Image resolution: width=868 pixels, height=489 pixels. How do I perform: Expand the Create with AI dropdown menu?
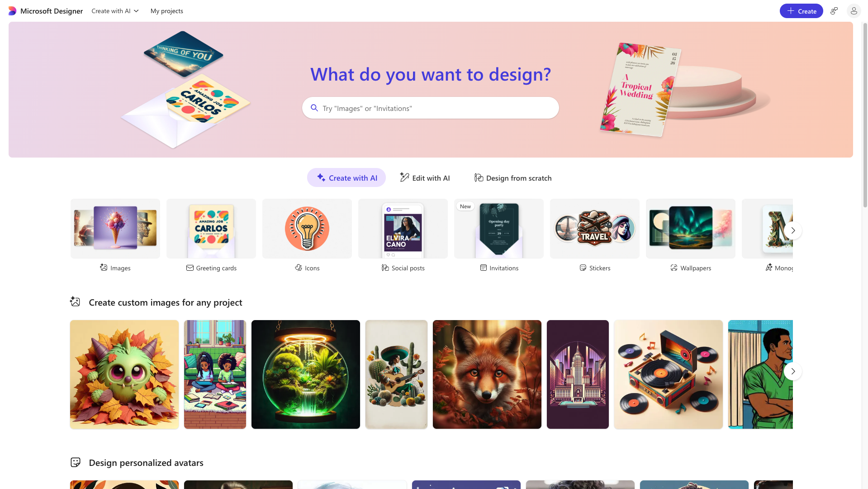115,11
